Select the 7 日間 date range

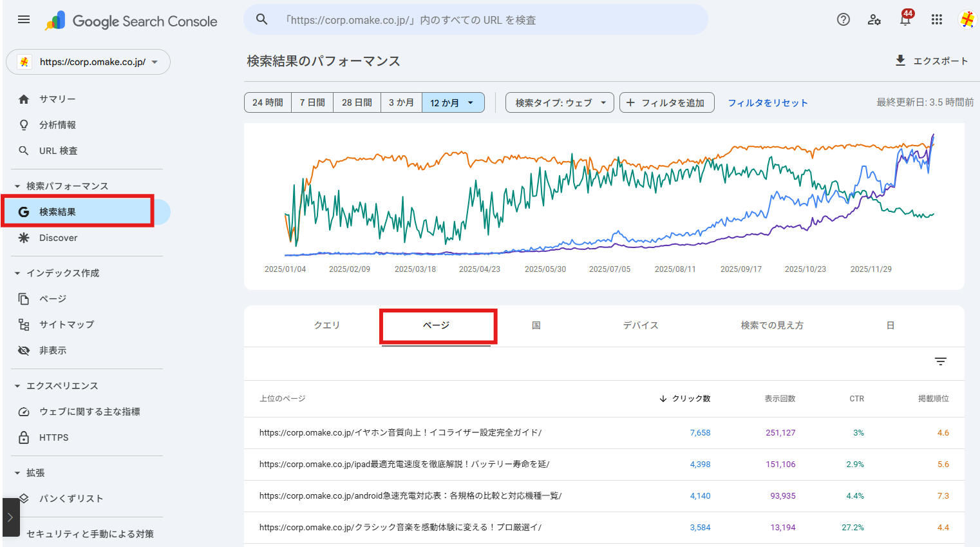(x=312, y=102)
